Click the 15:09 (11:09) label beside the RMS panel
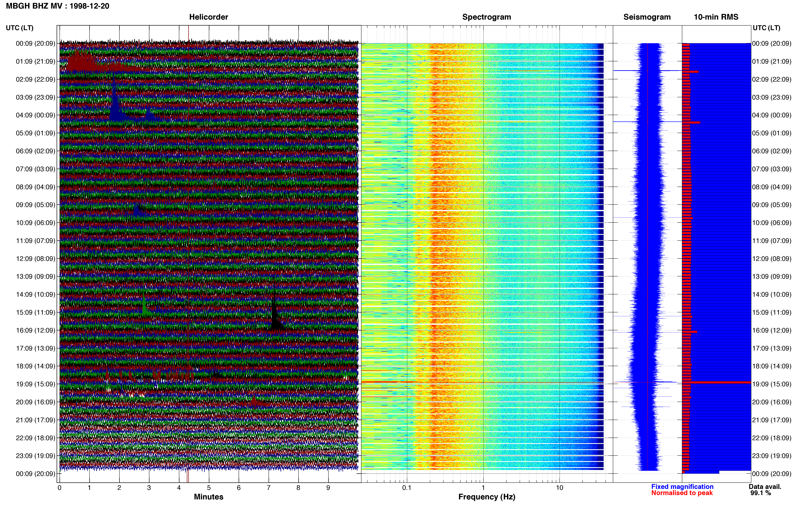The height and width of the screenshot is (508, 812). (772, 313)
